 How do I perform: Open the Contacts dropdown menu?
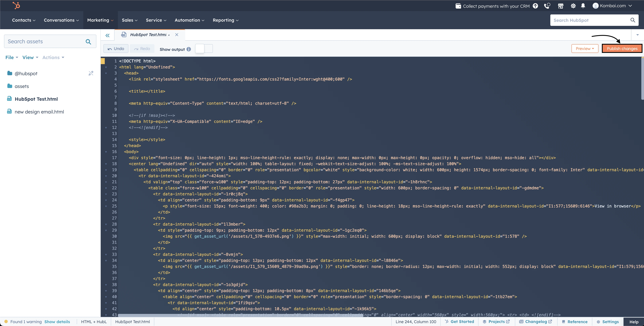(x=24, y=20)
